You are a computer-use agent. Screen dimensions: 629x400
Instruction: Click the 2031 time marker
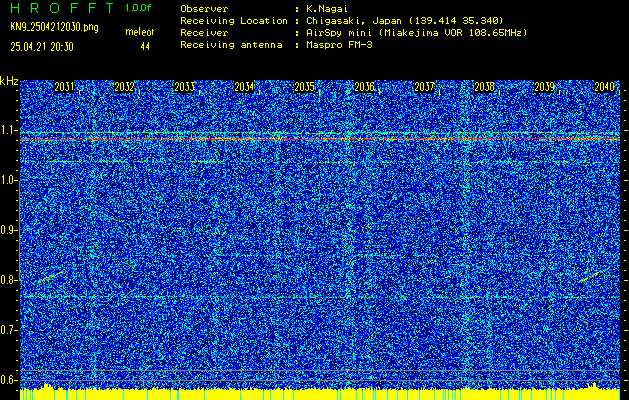[64, 87]
